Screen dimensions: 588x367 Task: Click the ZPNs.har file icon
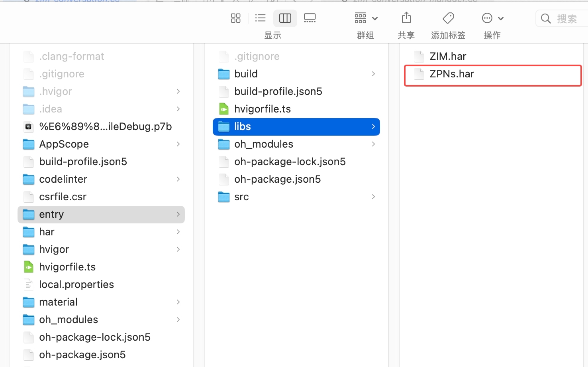[x=419, y=74]
